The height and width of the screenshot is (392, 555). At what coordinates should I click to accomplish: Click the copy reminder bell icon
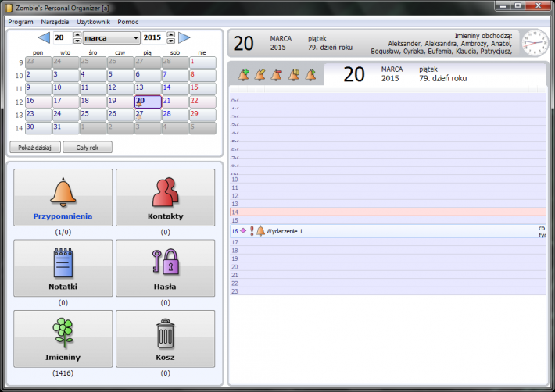pos(294,75)
